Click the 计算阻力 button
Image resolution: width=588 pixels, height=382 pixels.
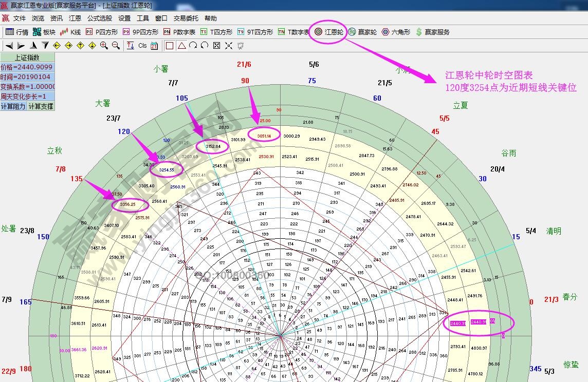[13, 106]
